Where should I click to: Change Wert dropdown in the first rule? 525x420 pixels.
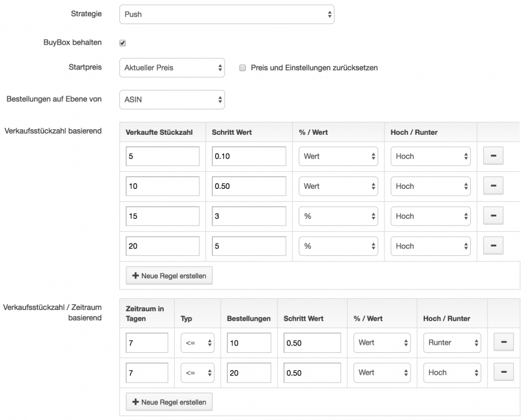pos(338,156)
